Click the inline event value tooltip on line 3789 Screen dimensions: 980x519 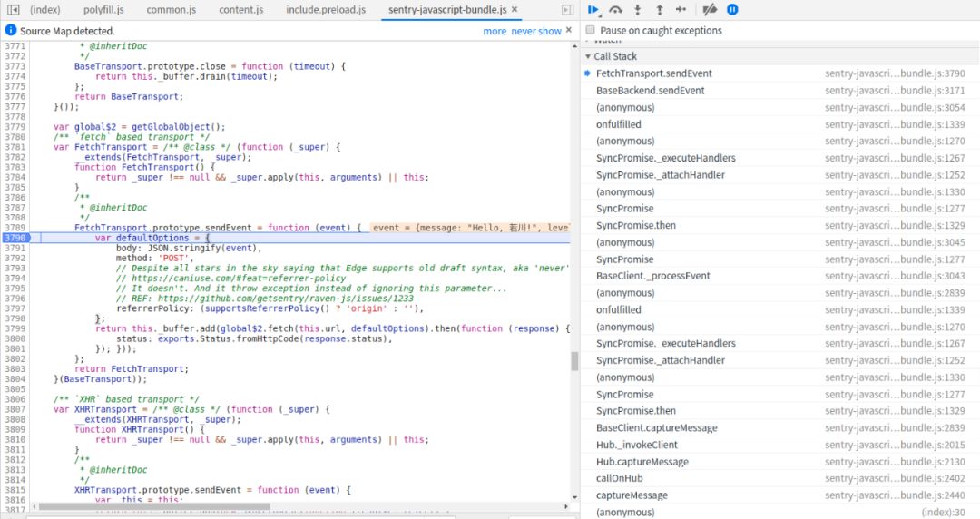(469, 228)
